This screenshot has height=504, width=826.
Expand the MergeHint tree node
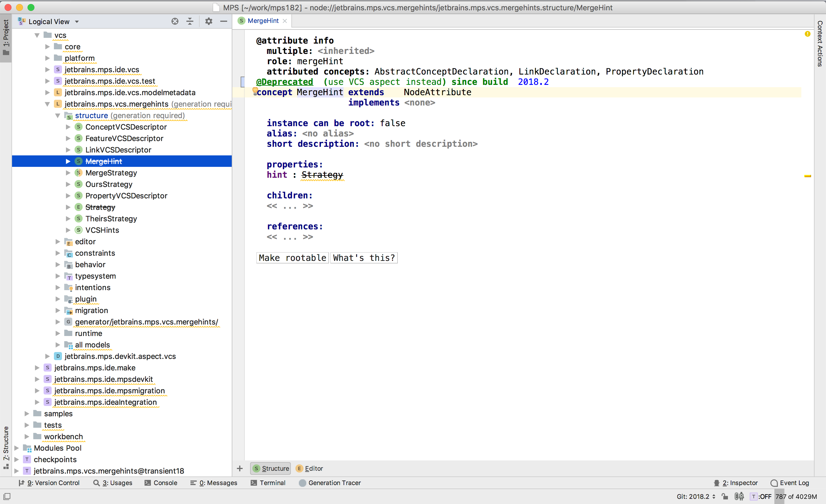(x=68, y=161)
